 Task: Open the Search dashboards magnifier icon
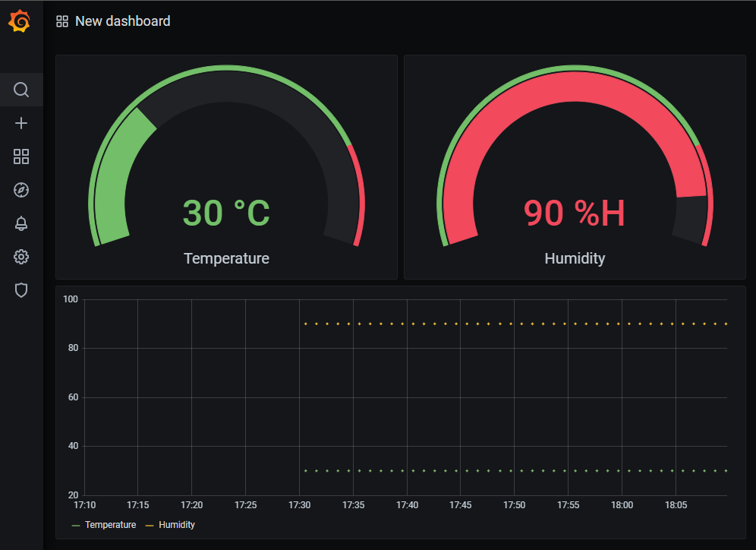pyautogui.click(x=21, y=90)
